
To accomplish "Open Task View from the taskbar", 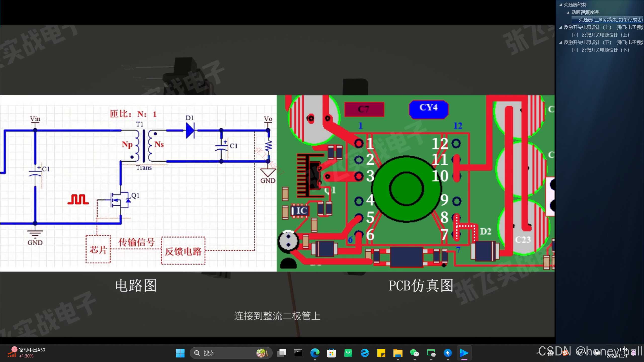I will (282, 353).
